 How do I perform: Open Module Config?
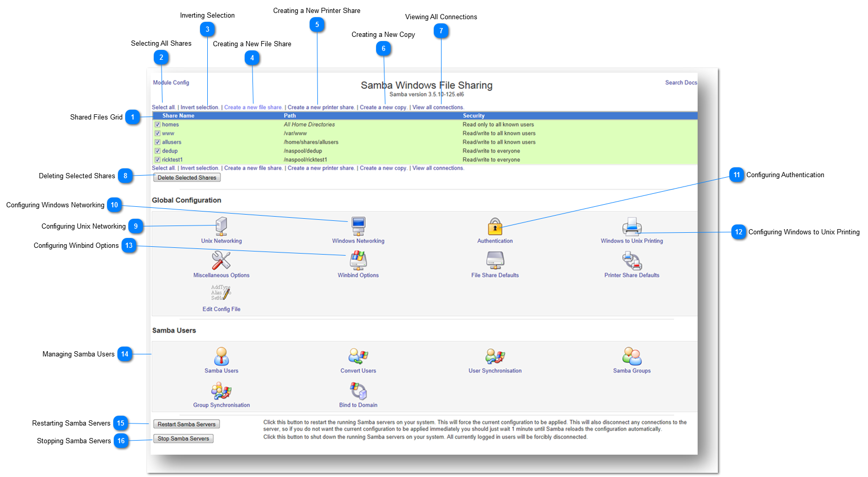click(170, 82)
